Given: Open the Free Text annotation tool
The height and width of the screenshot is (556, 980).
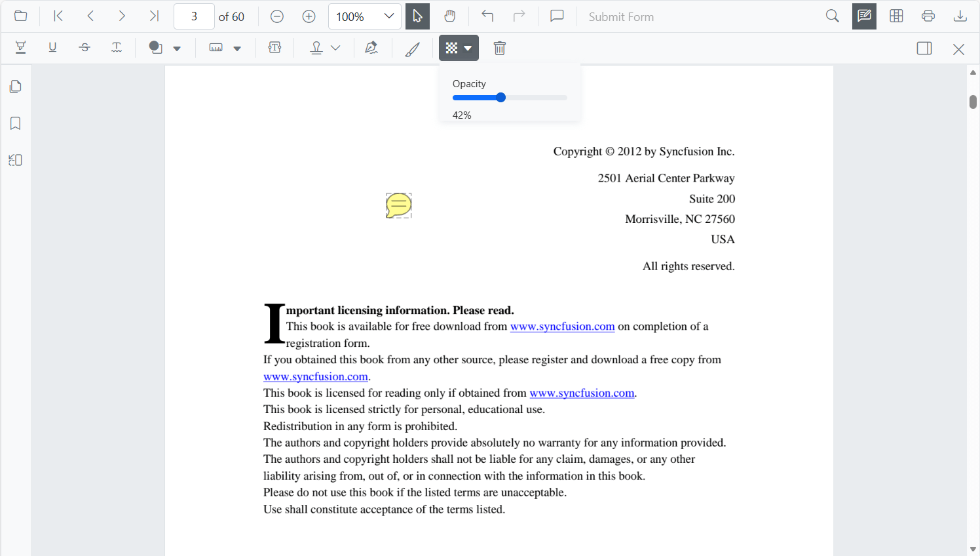Looking at the screenshot, I should (x=274, y=47).
